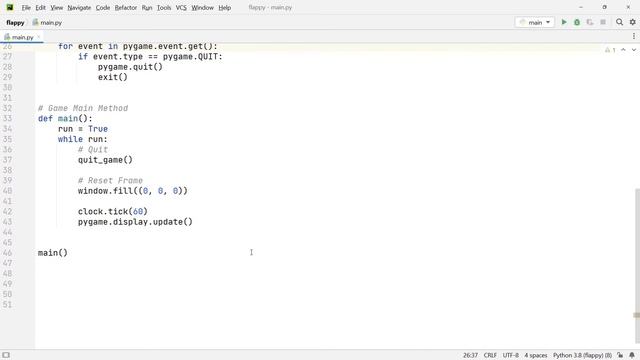This screenshot has width=640, height=360.
Task: Open the Run menu
Action: pyautogui.click(x=147, y=7)
